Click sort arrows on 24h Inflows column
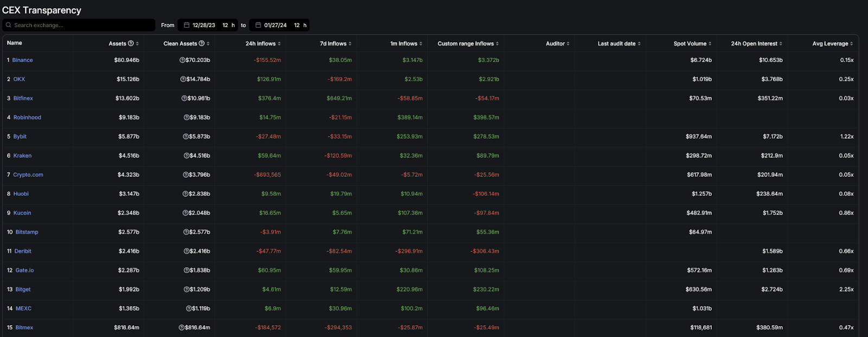 click(279, 43)
